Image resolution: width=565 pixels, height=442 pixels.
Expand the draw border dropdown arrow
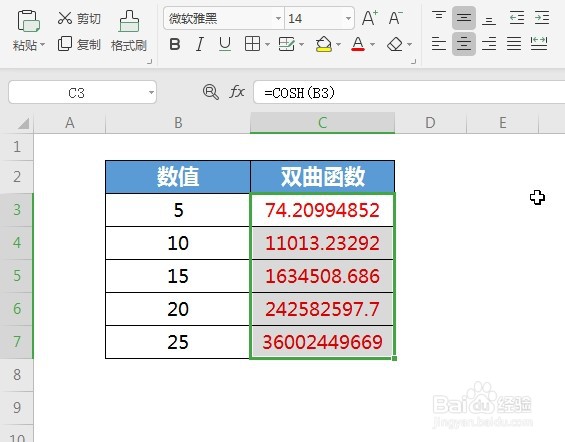coord(302,45)
